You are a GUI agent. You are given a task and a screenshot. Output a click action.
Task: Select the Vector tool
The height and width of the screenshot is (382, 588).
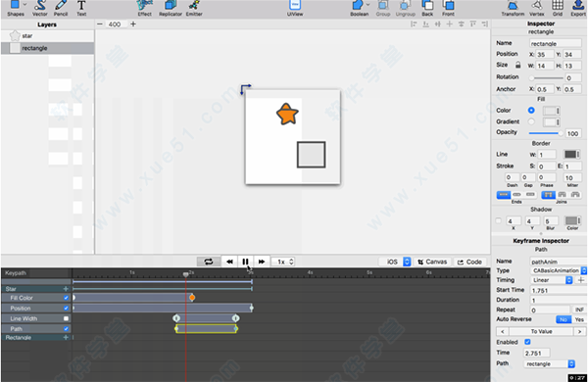[40, 8]
